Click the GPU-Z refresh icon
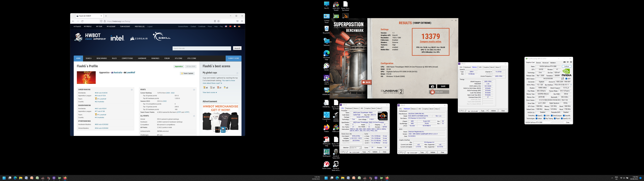Screen dimensions: 644x181 (568, 62)
